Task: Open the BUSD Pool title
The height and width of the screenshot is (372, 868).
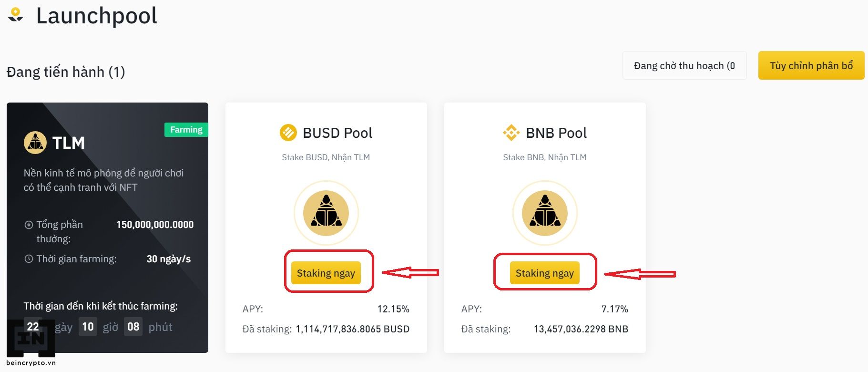Action: pyautogui.click(x=337, y=133)
